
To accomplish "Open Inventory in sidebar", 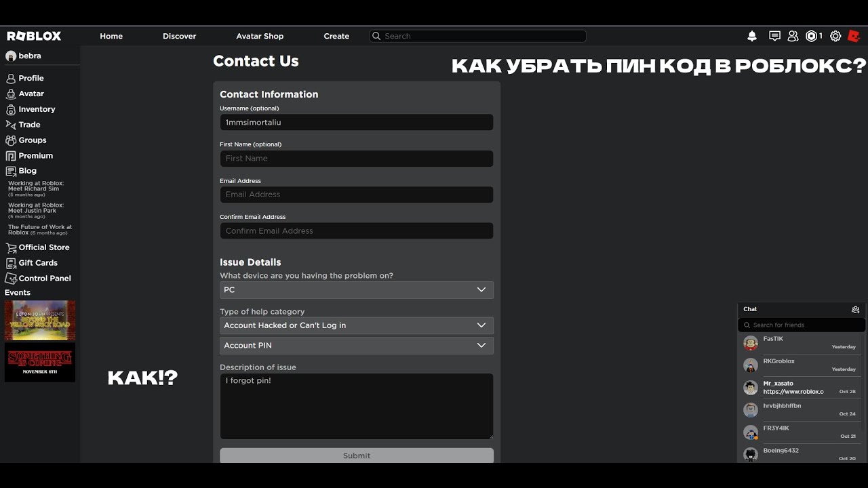I will (x=37, y=109).
